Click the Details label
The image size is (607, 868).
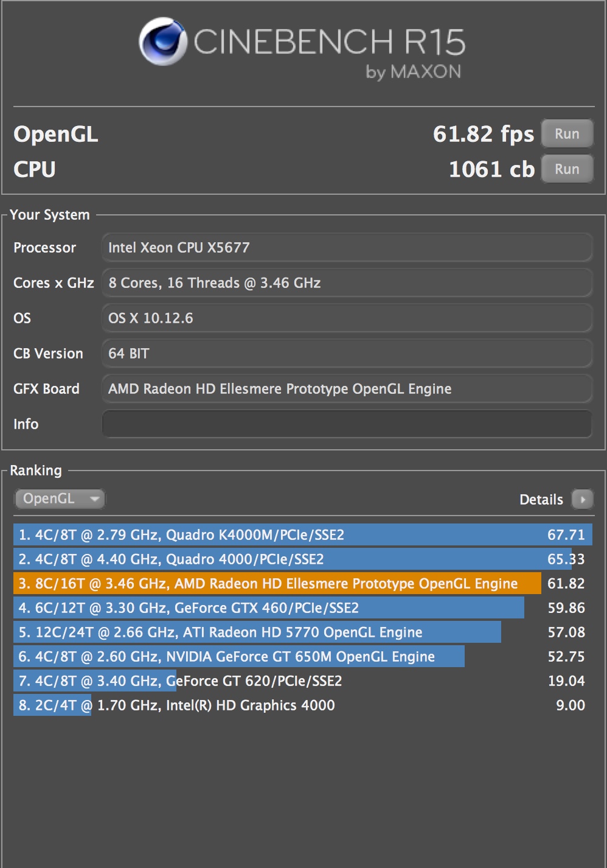tap(541, 500)
